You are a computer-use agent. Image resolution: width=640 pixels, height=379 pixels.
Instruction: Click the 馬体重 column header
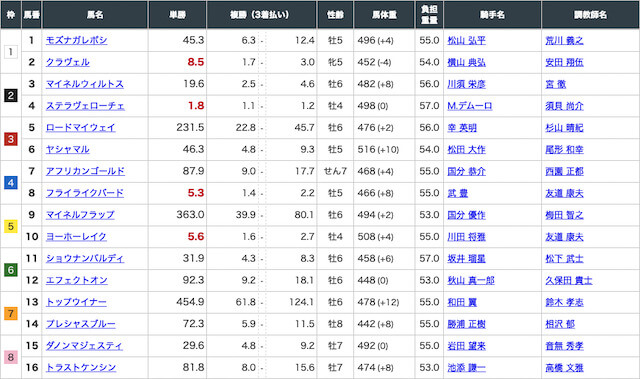[x=384, y=15]
